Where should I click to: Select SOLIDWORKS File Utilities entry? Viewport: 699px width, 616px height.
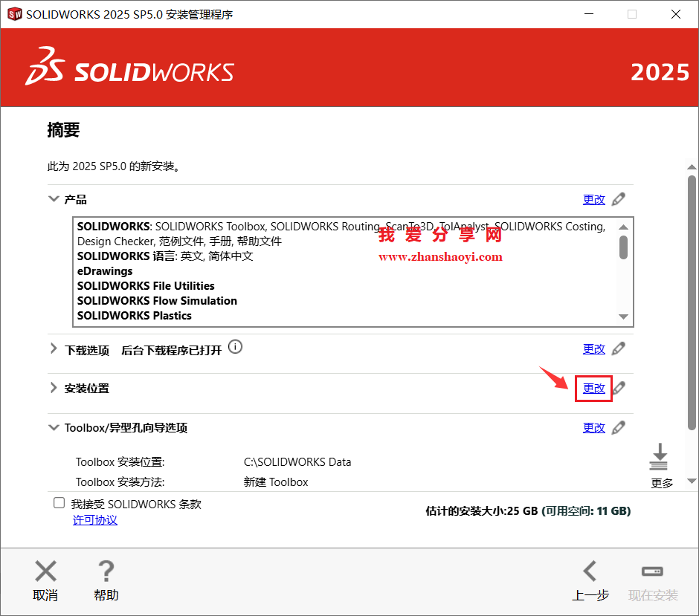tap(146, 285)
